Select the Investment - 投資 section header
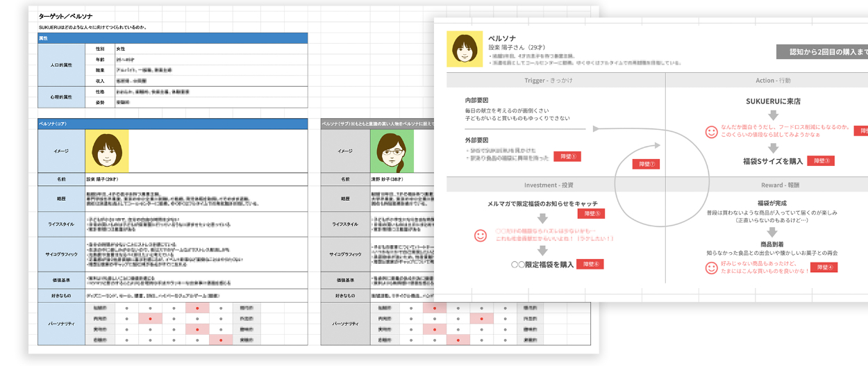Viewport: 868px width, 366px height. [556, 185]
